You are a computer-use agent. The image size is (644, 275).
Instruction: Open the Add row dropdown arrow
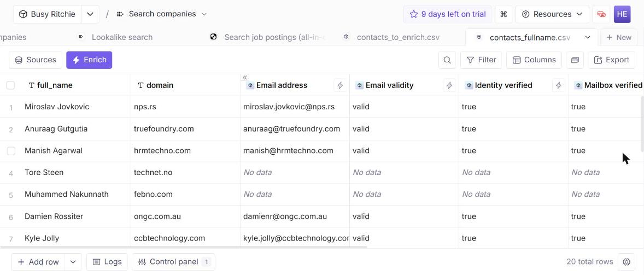point(73,262)
